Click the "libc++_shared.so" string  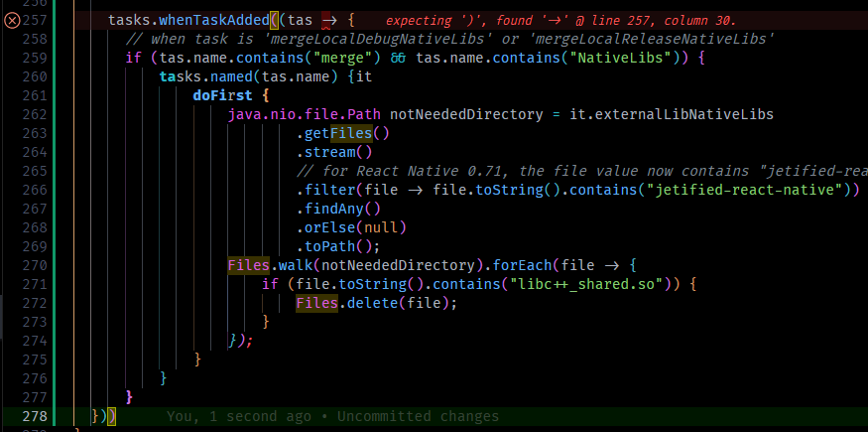(x=586, y=284)
